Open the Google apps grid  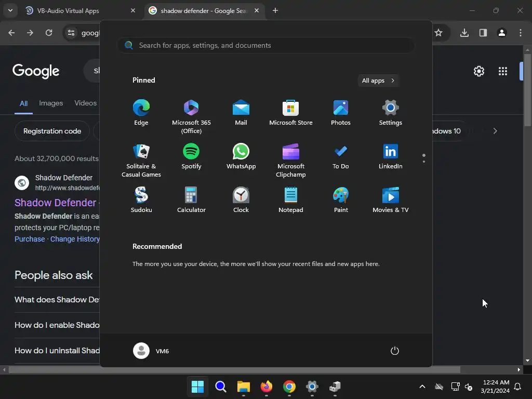503,71
